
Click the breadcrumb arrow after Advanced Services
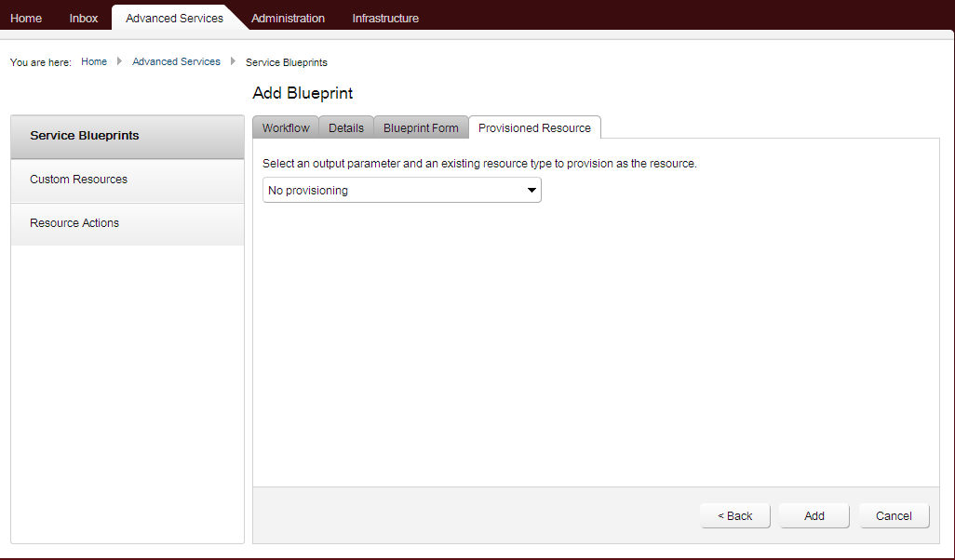point(233,61)
